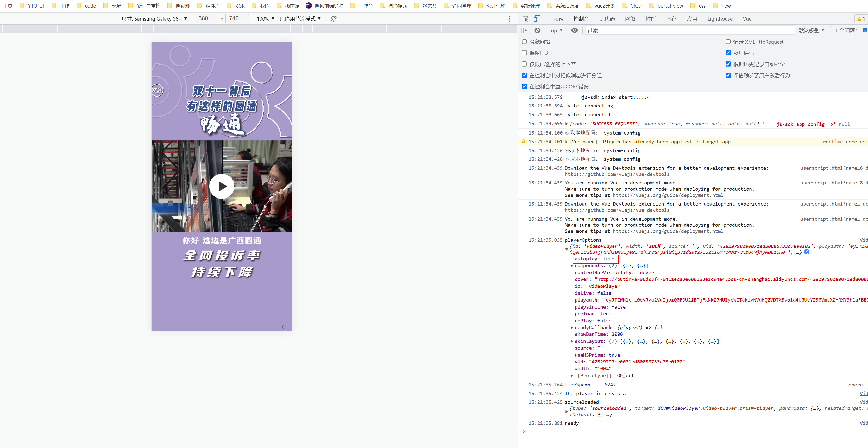Enable the 隐藏网络 checkbox
This screenshot has height=448, width=868.
point(524,42)
